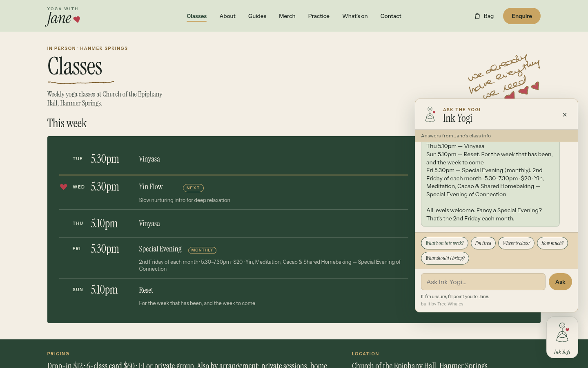Click "Slow nurturing intro for deep relaxation" description

[185, 200]
